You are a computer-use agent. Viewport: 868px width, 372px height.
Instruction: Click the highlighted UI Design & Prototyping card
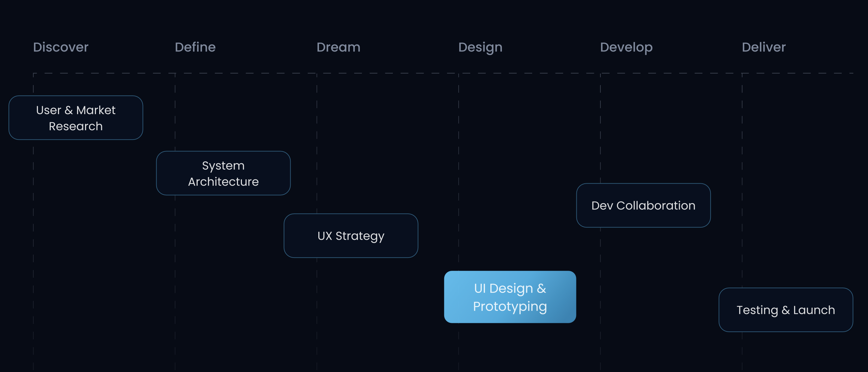click(x=510, y=297)
